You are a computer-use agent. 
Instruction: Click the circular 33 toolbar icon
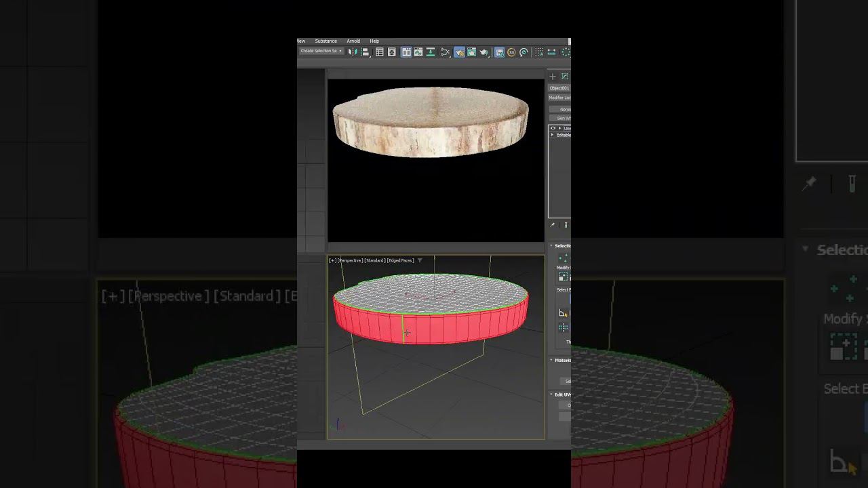tap(511, 52)
